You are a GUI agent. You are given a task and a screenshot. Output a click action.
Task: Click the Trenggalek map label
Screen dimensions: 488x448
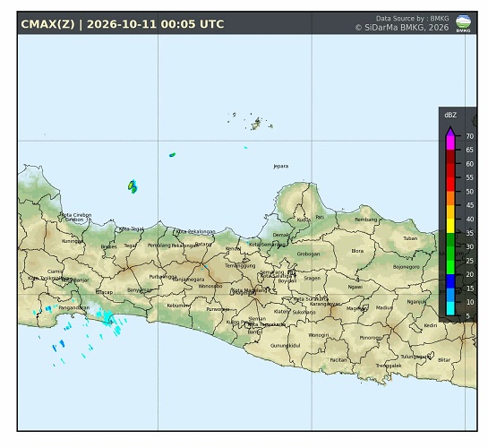pyautogui.click(x=389, y=366)
